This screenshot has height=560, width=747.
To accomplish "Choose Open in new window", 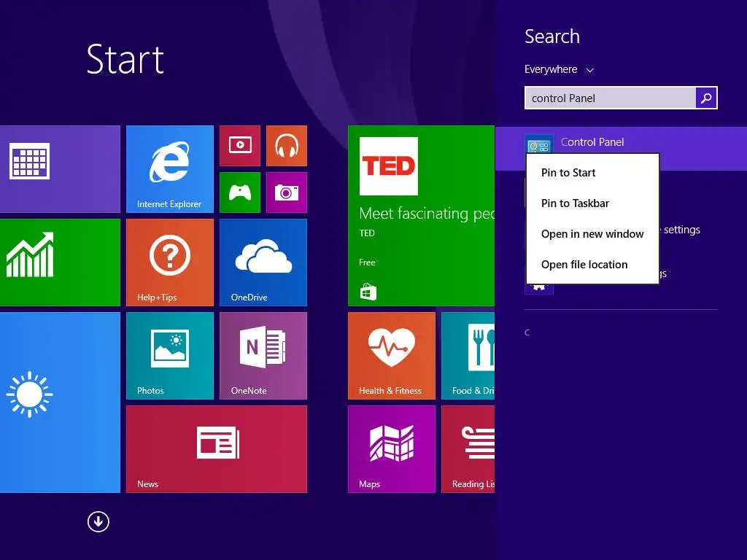I will (592, 234).
